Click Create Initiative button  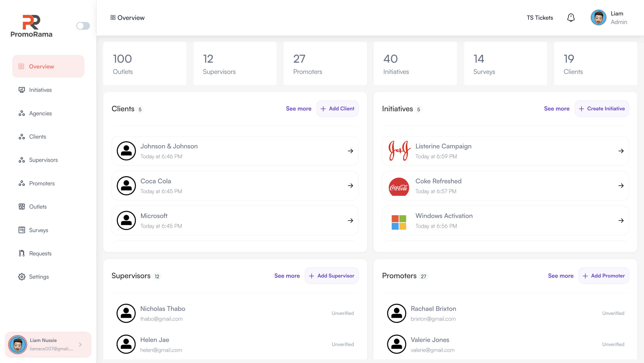[602, 109]
